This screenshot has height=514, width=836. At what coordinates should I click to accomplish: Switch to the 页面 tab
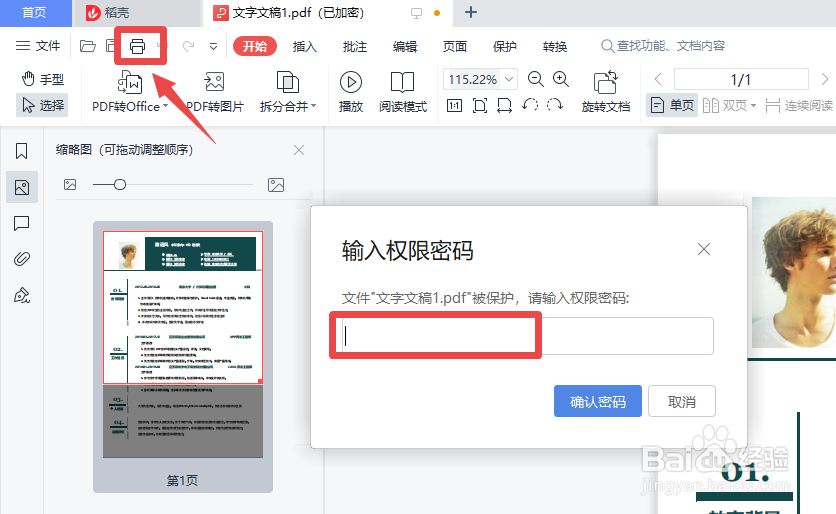point(455,46)
